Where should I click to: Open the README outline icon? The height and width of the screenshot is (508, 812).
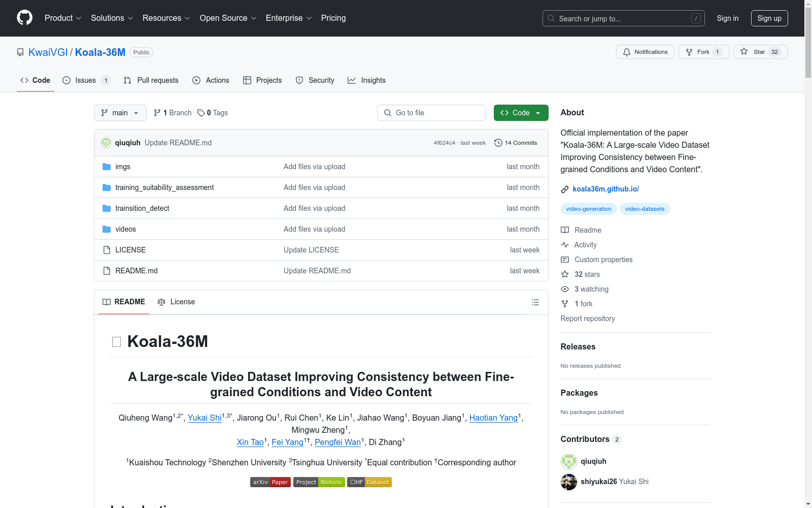coord(535,302)
